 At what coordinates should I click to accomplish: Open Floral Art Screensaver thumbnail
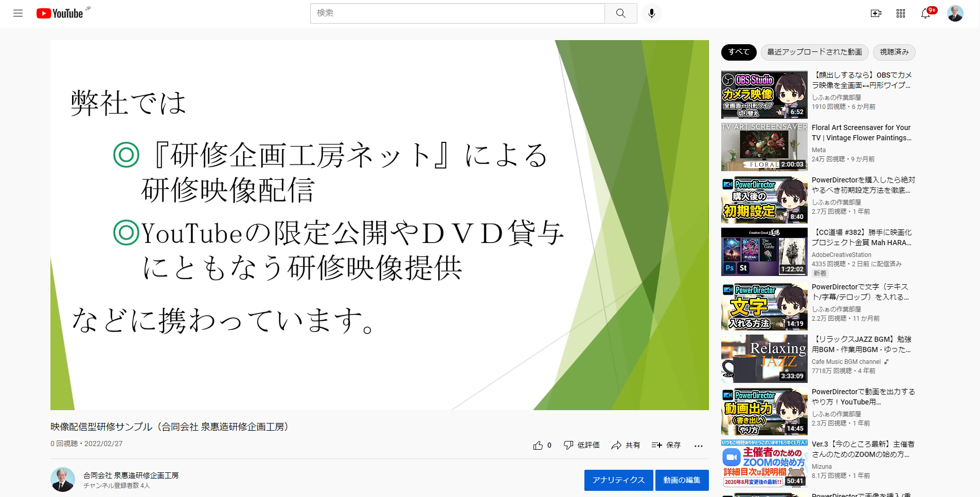(x=764, y=147)
